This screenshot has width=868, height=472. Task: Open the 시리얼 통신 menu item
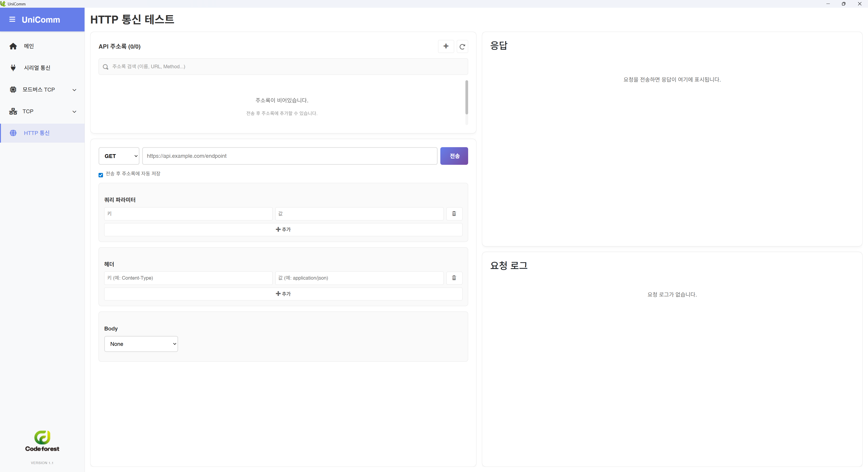click(37, 68)
